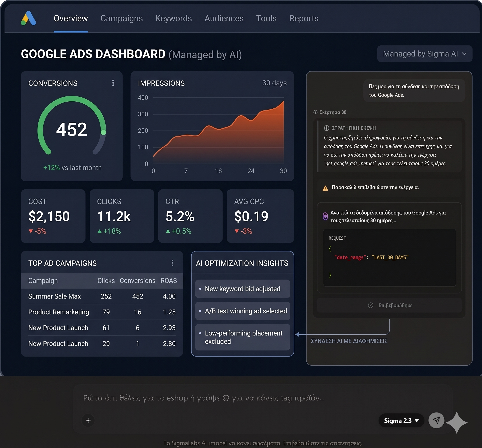Click the +12% vs last month text
Screen dimensions: 482x448
(x=72, y=168)
